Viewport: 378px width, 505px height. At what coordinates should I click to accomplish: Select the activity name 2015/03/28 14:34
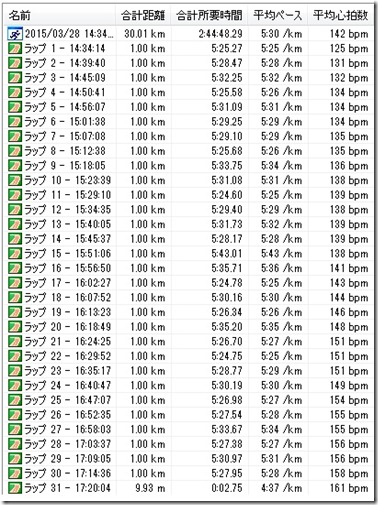[69, 34]
